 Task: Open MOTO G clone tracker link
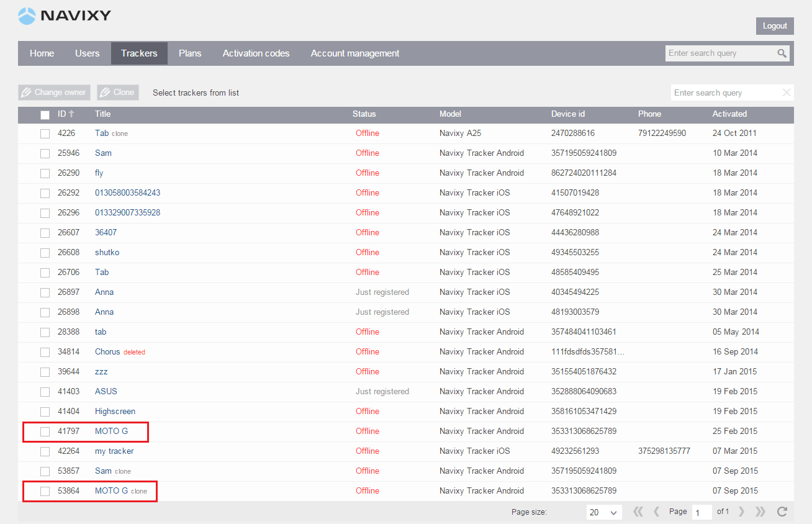(111, 490)
